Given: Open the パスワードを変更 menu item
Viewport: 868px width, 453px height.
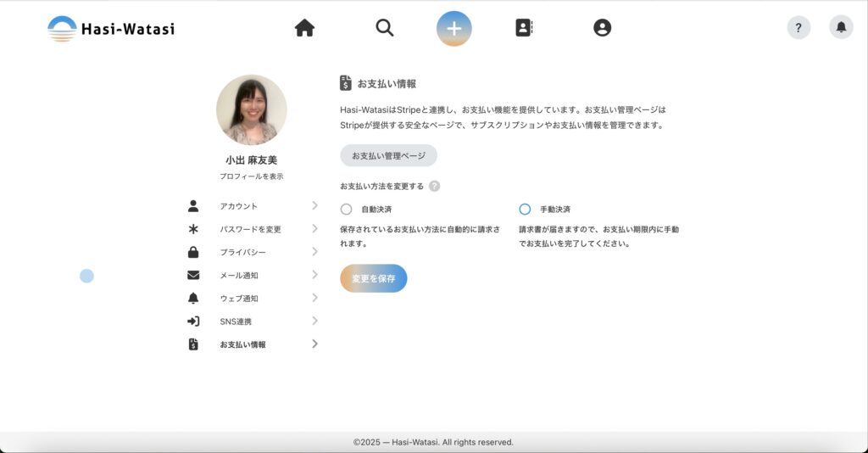Looking at the screenshot, I should (250, 229).
